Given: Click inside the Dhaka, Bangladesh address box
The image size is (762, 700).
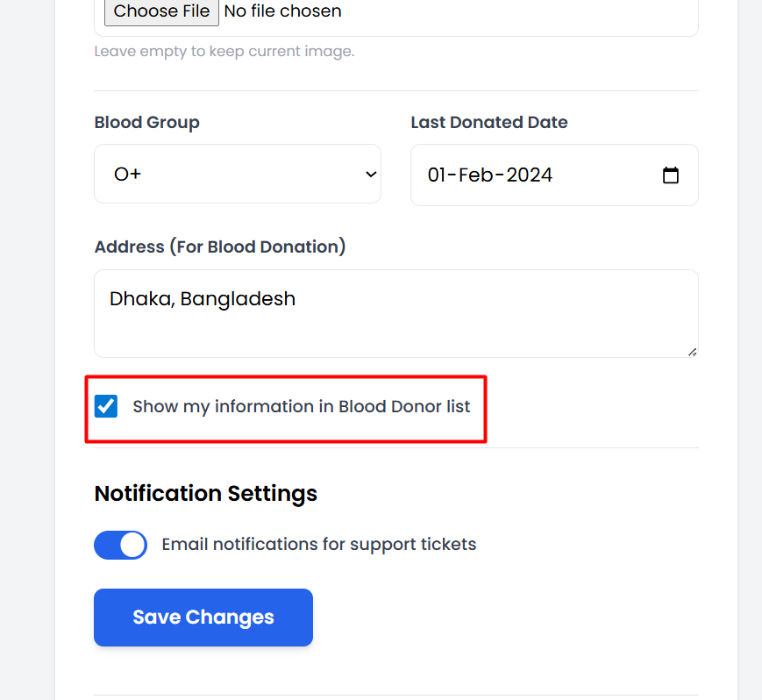Looking at the screenshot, I should point(395,314).
